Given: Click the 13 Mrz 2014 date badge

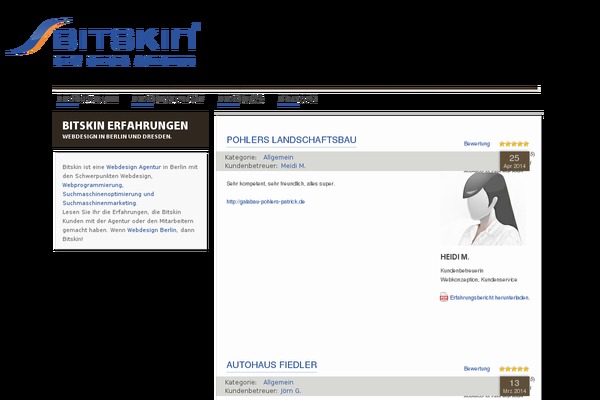Looking at the screenshot, I should click(x=514, y=386).
